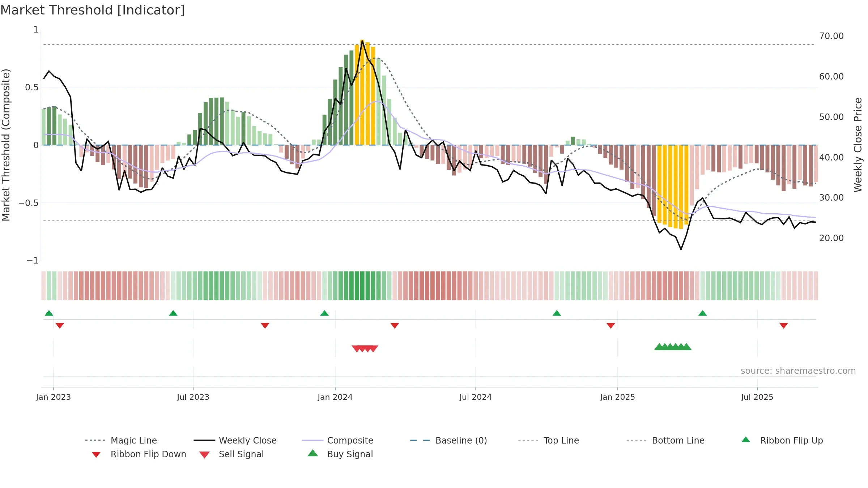
Task: Click the source: sharemaestro.com text
Action: pyautogui.click(x=798, y=371)
